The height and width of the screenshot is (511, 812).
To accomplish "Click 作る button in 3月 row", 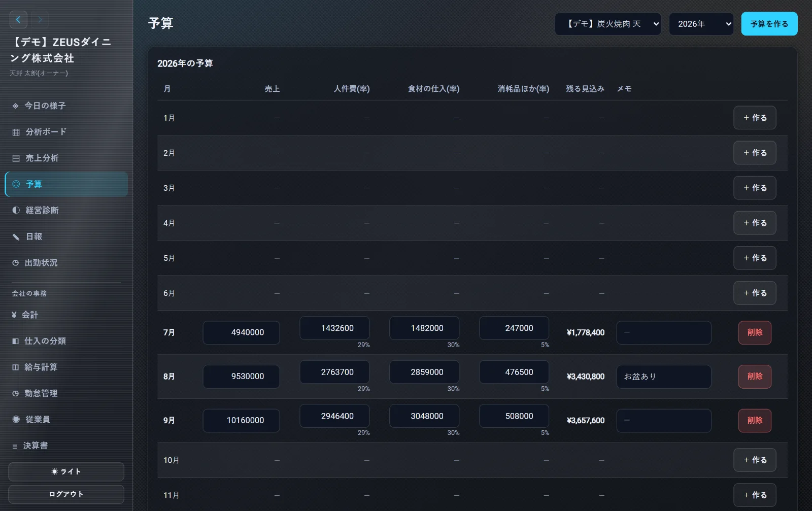I will coord(755,188).
